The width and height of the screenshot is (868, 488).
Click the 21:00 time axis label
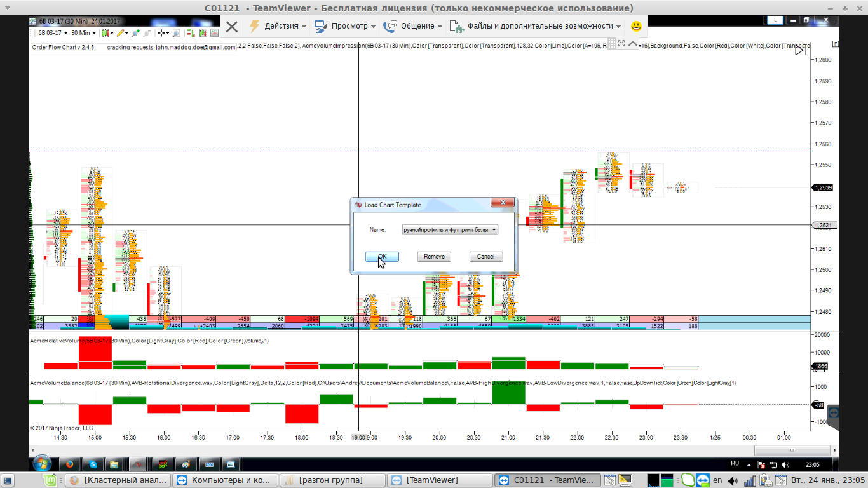508,438
